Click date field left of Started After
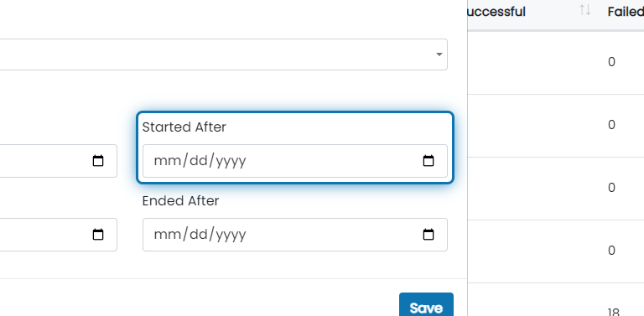This screenshot has width=644, height=316. tap(59, 161)
